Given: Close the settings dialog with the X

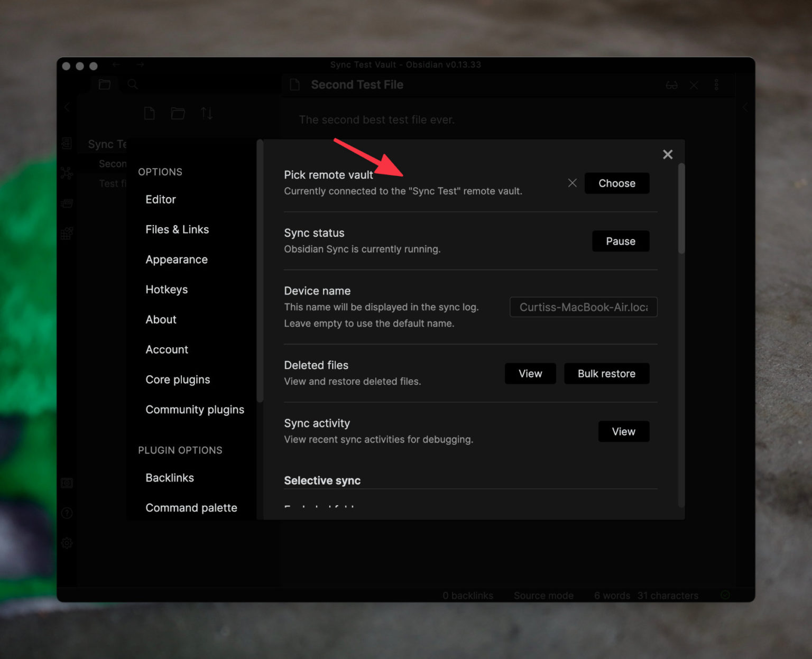Looking at the screenshot, I should point(668,154).
